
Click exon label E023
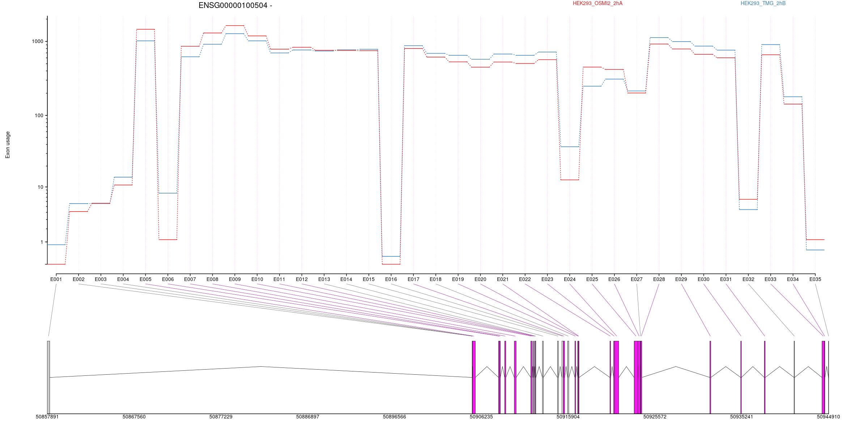(x=547, y=279)
